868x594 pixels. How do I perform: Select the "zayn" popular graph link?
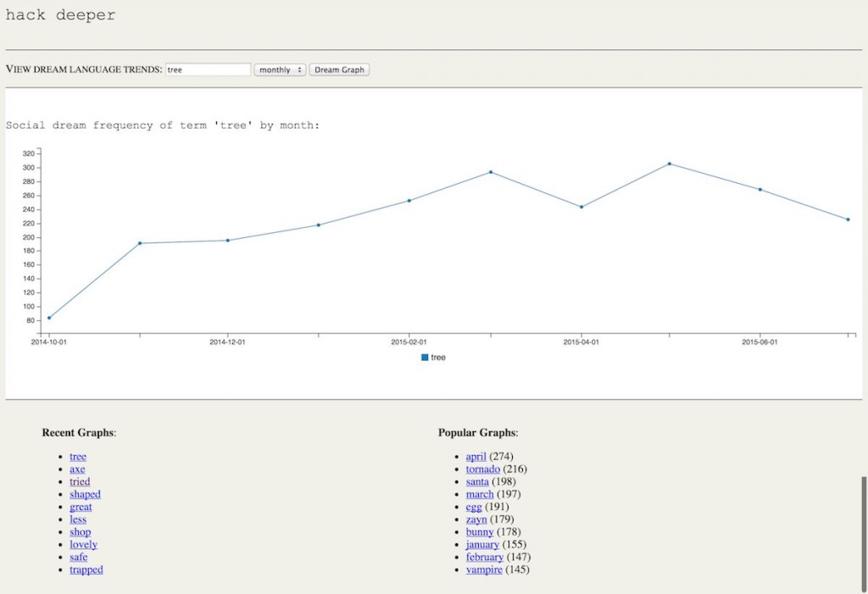[476, 519]
